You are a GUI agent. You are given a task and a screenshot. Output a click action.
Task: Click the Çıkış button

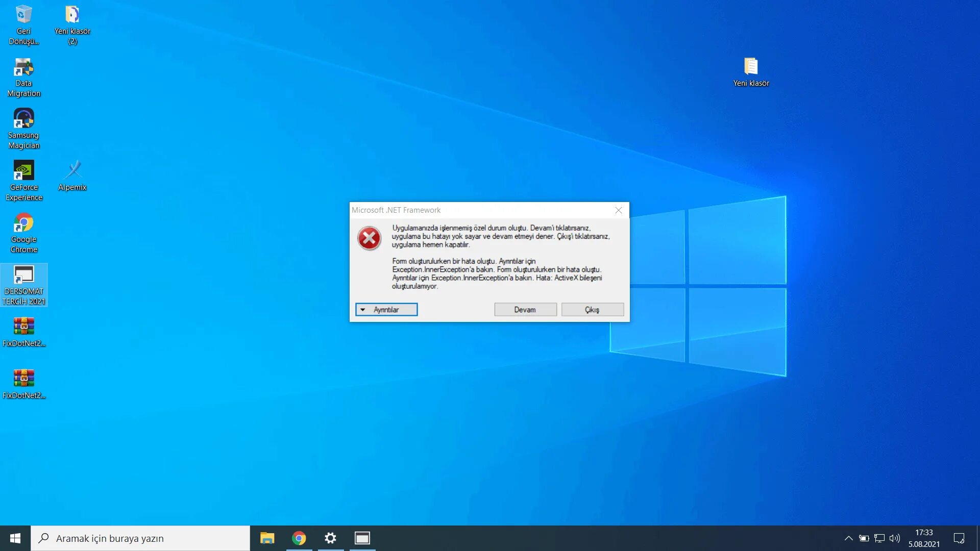tap(592, 310)
